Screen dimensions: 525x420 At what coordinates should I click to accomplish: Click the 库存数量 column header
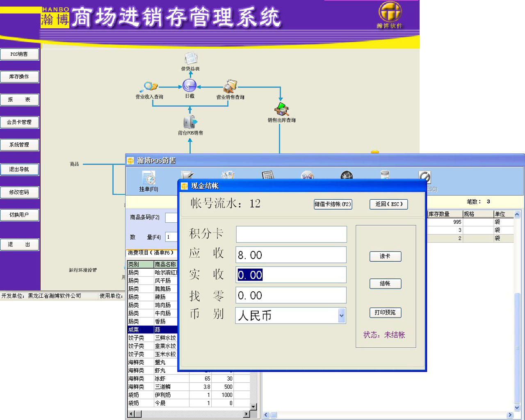pos(445,214)
